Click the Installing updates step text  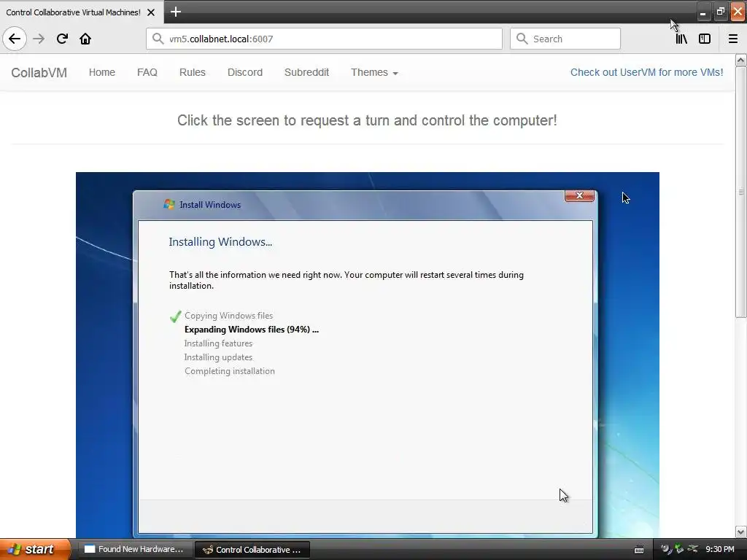point(218,357)
